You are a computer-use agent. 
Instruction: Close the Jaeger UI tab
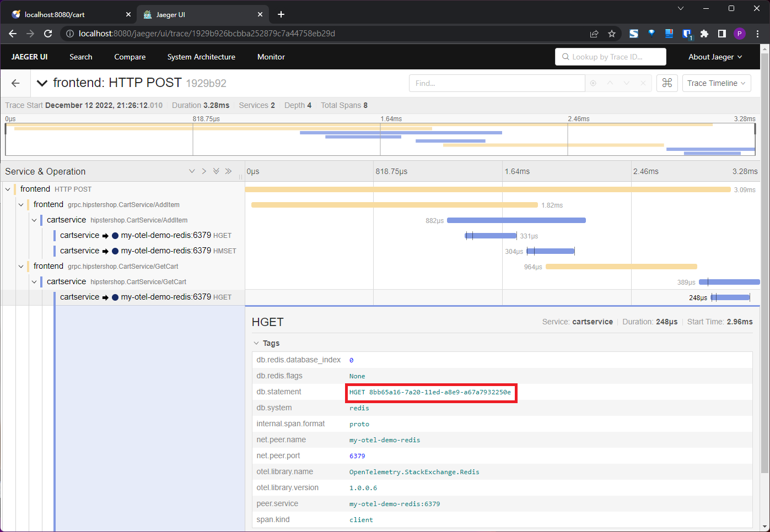(260, 14)
